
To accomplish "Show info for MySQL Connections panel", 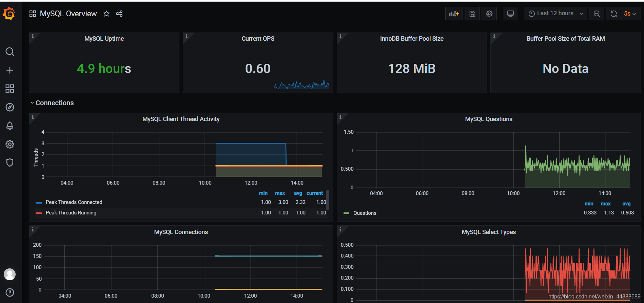I will (33, 230).
